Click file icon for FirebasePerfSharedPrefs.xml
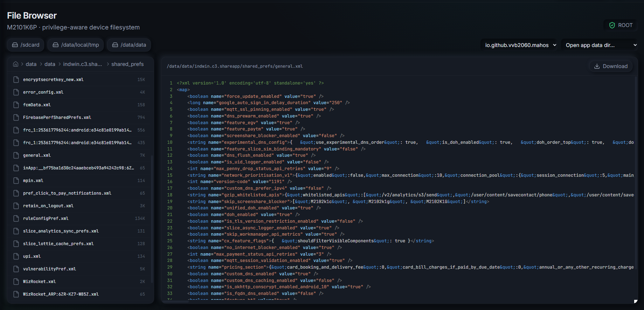 [16, 117]
